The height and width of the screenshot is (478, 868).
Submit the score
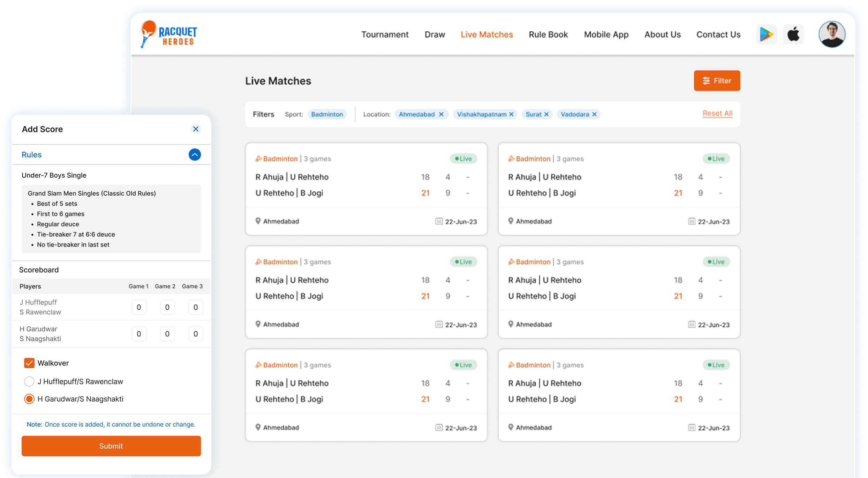[x=111, y=446]
